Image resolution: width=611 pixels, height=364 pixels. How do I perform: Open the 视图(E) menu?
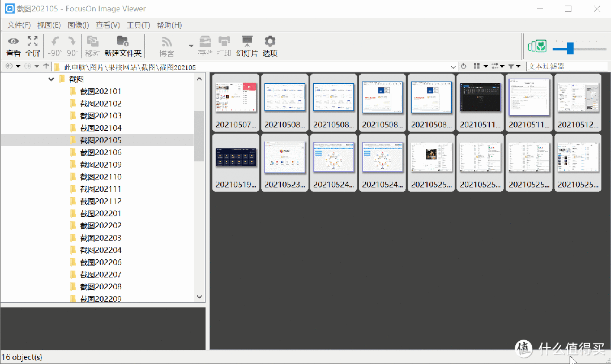click(49, 25)
